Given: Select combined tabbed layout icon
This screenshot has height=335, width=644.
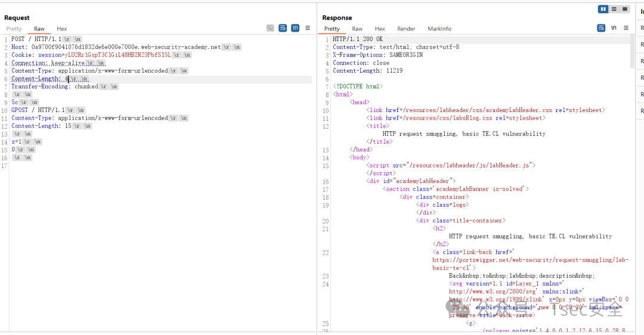Looking at the screenshot, I should 625,9.
